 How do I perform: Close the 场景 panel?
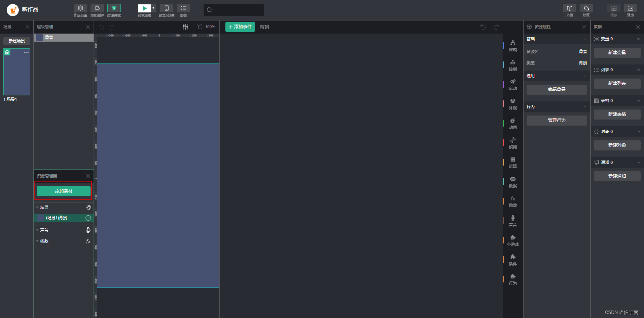coord(28,27)
